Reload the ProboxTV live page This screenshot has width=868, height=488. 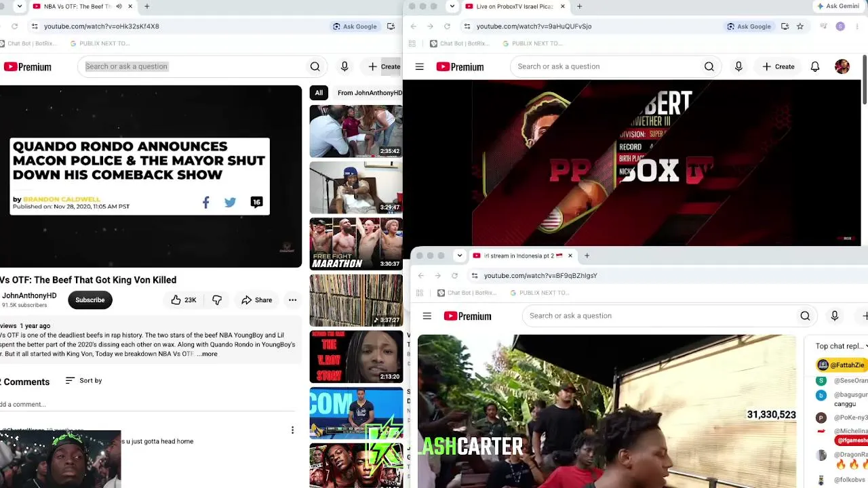click(447, 26)
